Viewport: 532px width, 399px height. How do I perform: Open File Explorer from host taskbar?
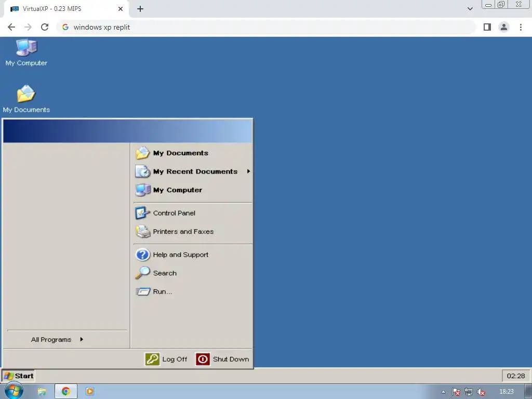pos(42,392)
